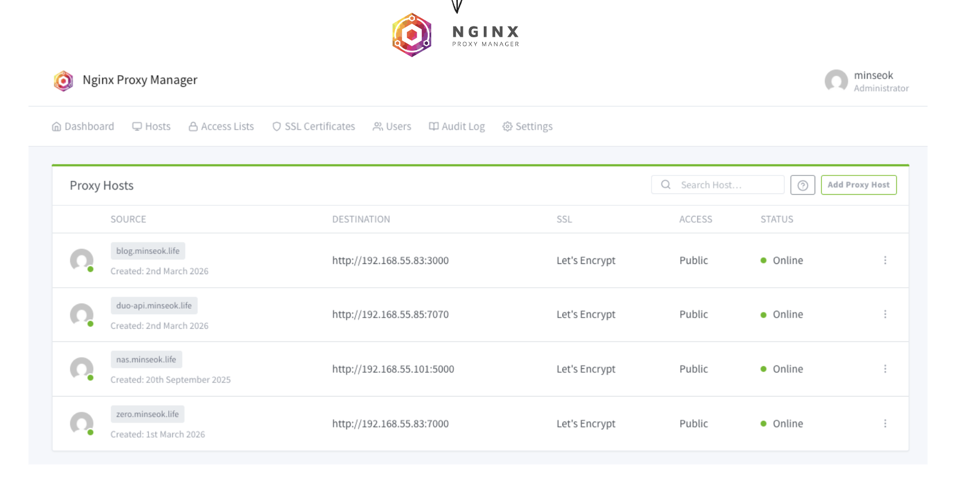Open actions menu for duo-api.minseok.life row
980x493 pixels.
(x=885, y=314)
